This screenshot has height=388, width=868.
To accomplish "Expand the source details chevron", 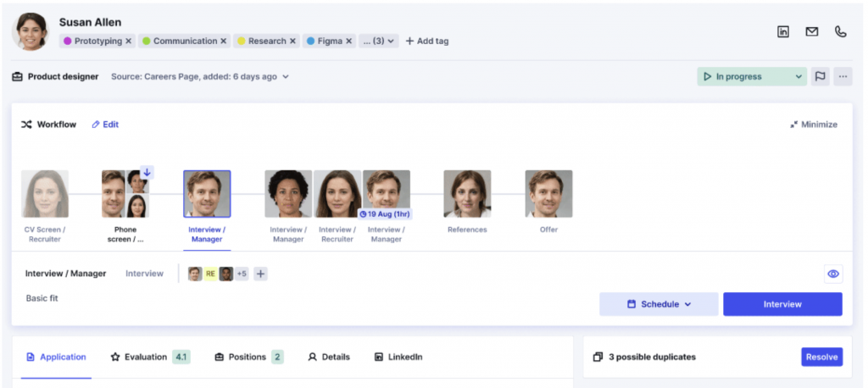I will [286, 77].
